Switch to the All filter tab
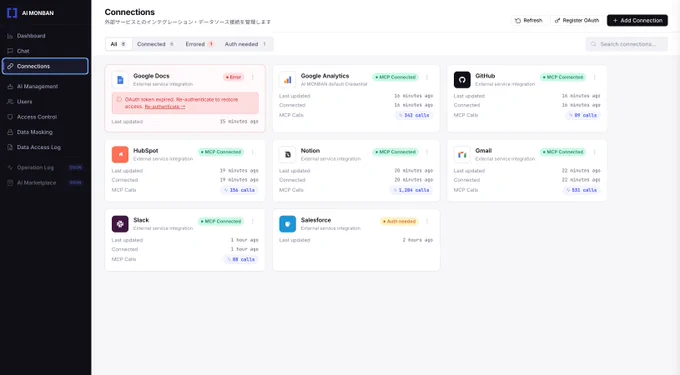The height and width of the screenshot is (375, 680). pos(118,44)
